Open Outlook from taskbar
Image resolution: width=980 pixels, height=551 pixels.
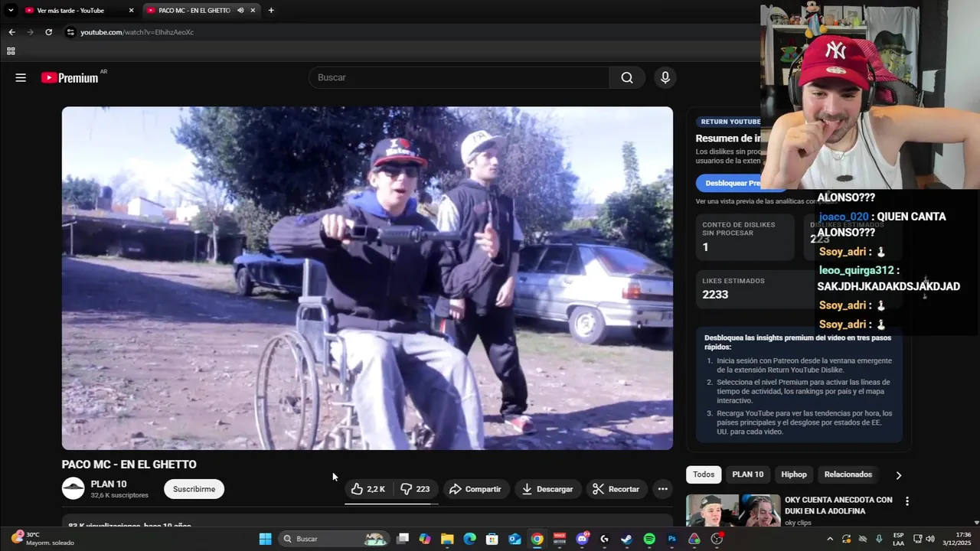[514, 539]
